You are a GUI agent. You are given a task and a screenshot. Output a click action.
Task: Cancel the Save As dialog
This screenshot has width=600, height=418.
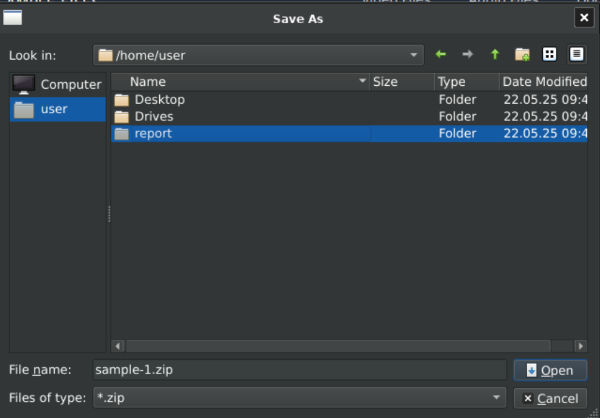[550, 398]
